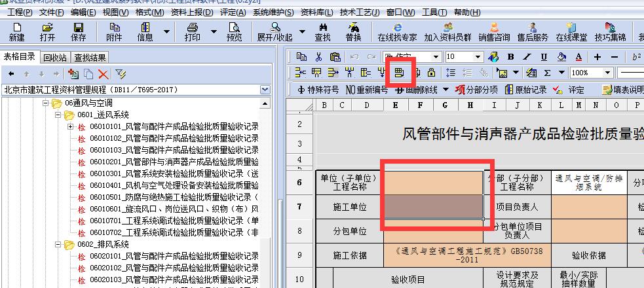Toggle bold formatting
This screenshot has width=644, height=288.
click(510, 57)
